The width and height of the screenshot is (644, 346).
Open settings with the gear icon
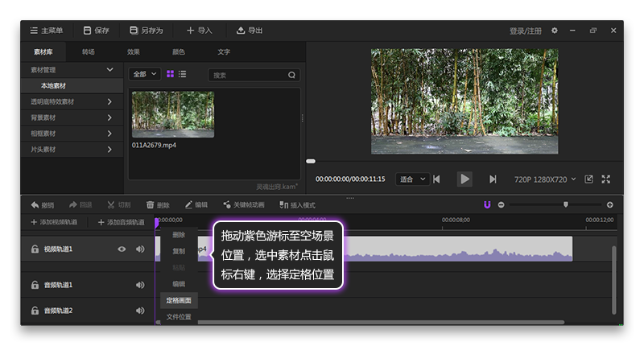(554, 31)
